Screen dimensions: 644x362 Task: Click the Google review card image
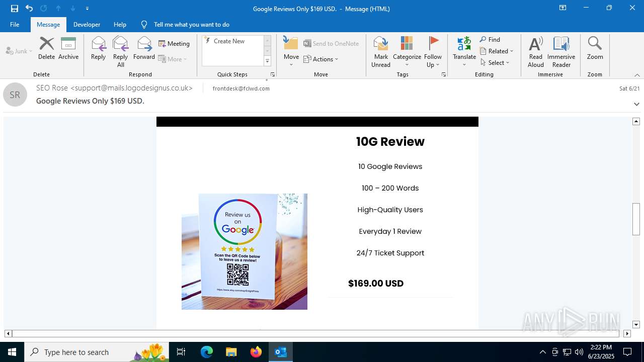(245, 251)
